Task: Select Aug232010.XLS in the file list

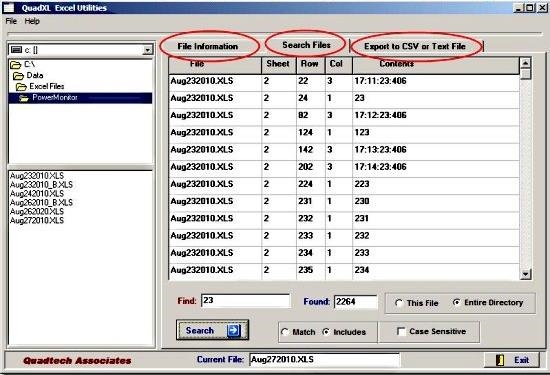Action: [37, 176]
